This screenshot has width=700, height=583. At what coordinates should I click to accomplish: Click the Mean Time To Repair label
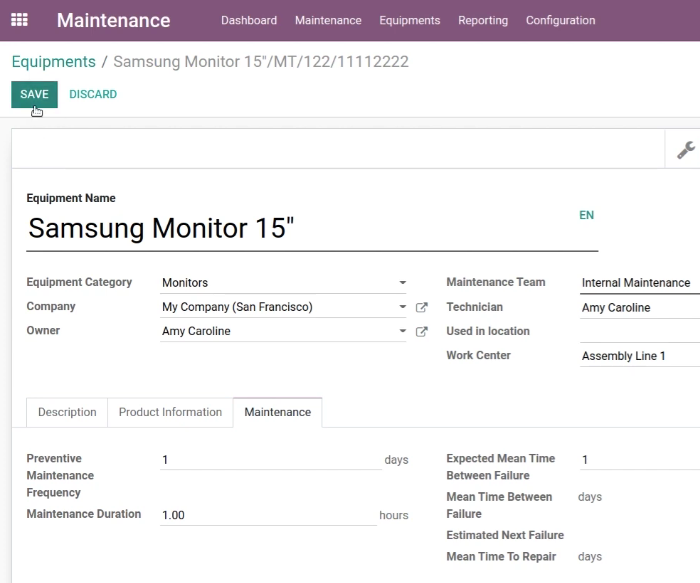tap(501, 557)
